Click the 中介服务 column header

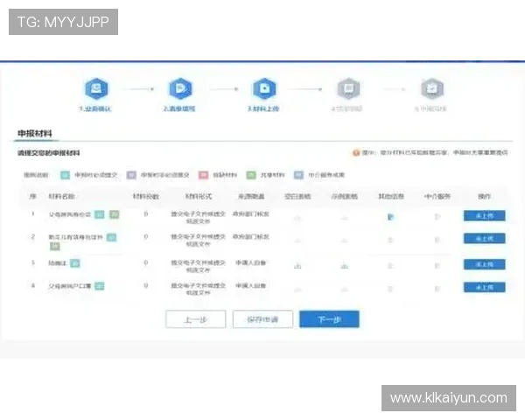point(437,197)
